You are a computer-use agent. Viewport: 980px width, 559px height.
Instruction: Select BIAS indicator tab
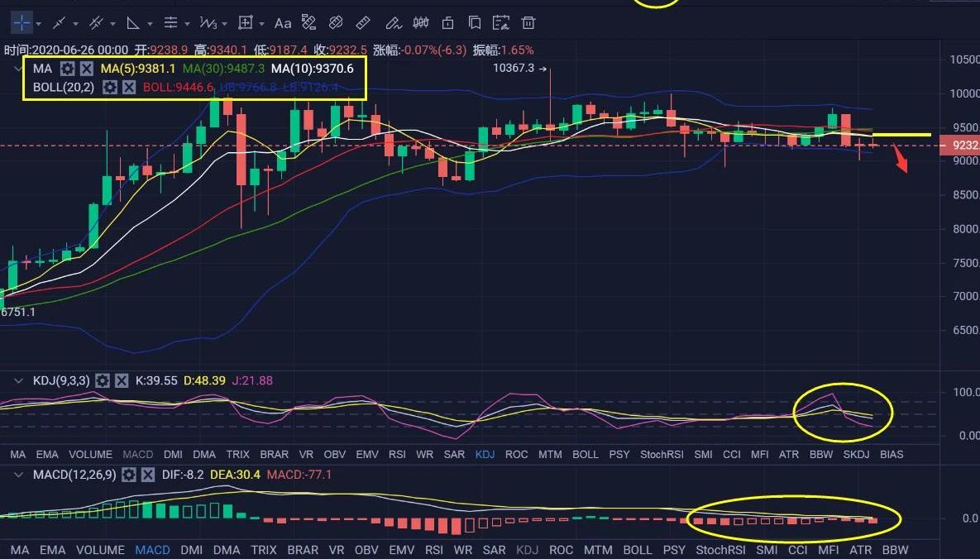tap(892, 455)
